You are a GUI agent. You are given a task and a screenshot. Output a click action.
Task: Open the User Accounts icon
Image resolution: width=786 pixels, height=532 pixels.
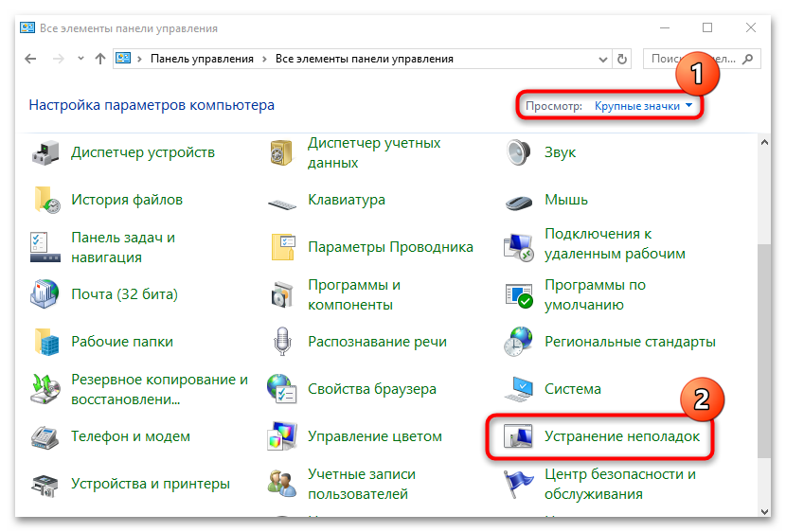[x=281, y=484]
